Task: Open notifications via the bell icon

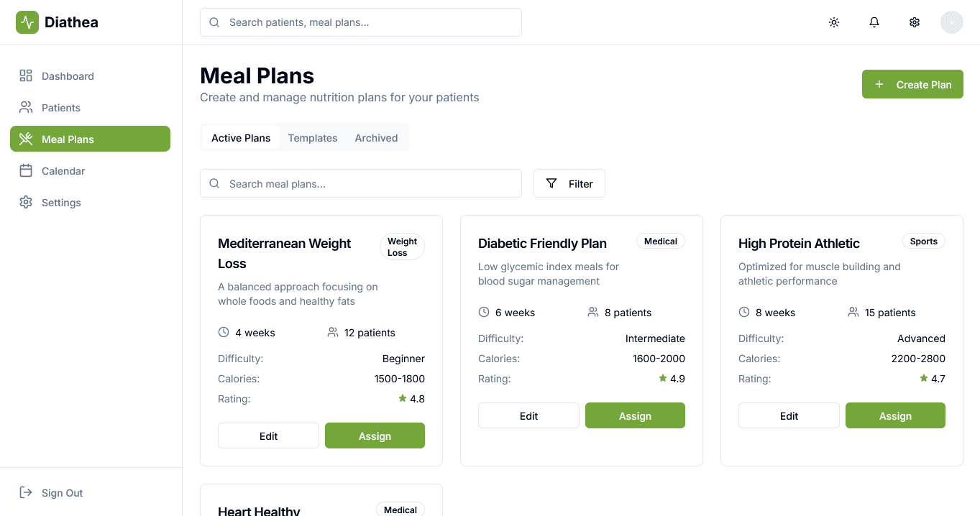Action: [874, 22]
